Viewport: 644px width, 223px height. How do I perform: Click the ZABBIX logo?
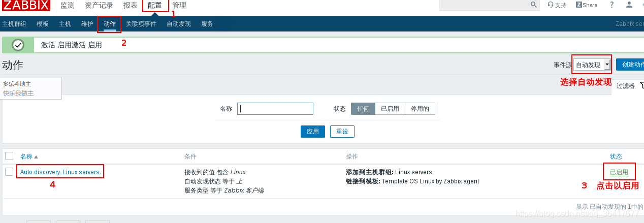pos(25,6)
